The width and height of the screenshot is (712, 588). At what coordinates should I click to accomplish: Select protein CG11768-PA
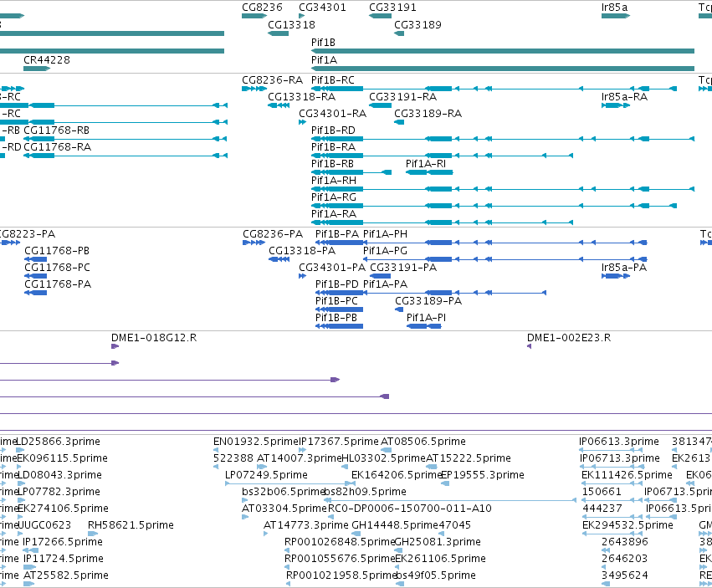(35, 293)
